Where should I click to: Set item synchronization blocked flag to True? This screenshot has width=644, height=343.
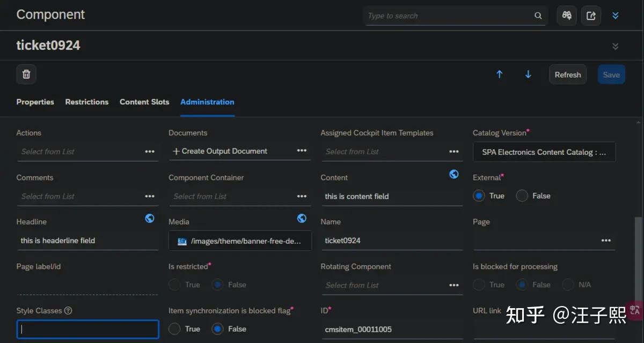[174, 329]
